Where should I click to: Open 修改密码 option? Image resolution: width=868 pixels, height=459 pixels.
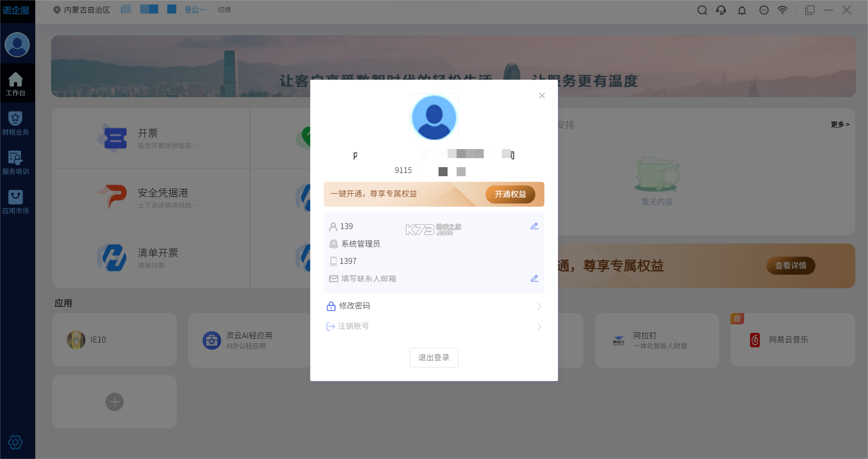click(434, 306)
